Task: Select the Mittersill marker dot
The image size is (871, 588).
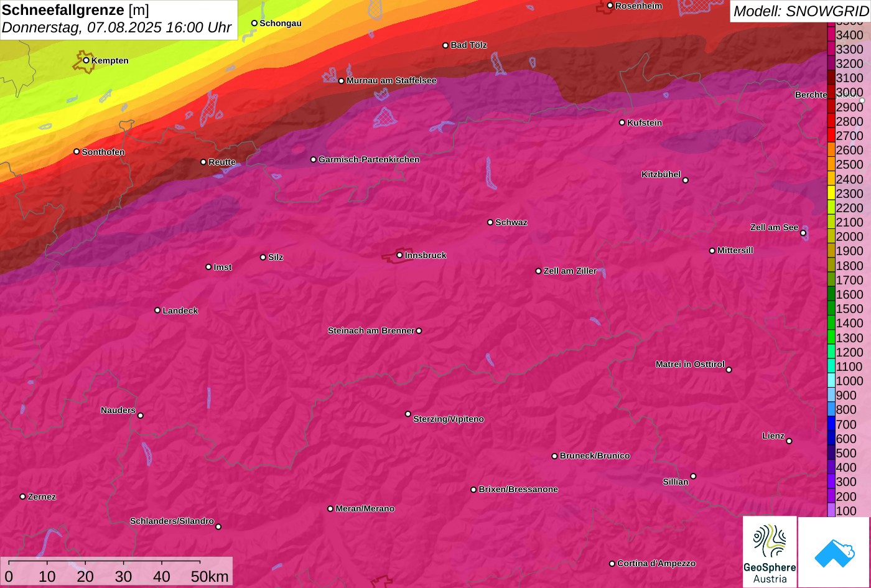Action: (x=712, y=251)
